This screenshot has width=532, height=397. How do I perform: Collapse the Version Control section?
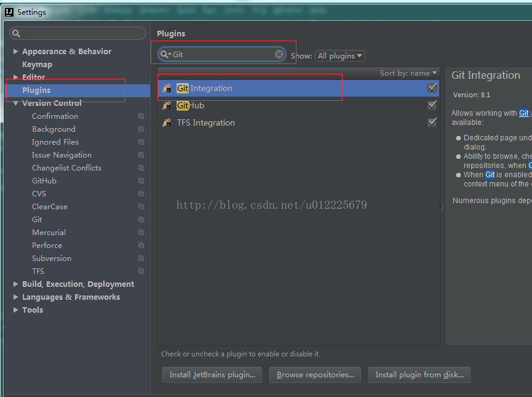point(15,103)
